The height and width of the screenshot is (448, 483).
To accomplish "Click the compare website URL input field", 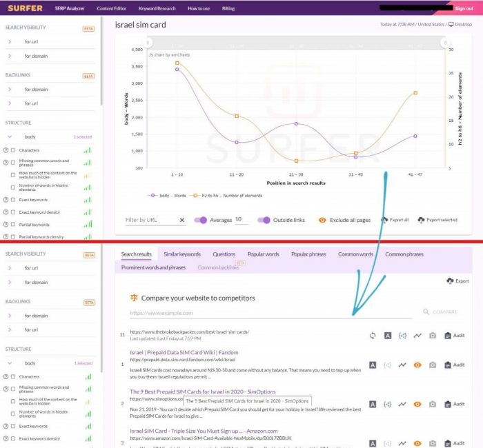I will [270, 313].
